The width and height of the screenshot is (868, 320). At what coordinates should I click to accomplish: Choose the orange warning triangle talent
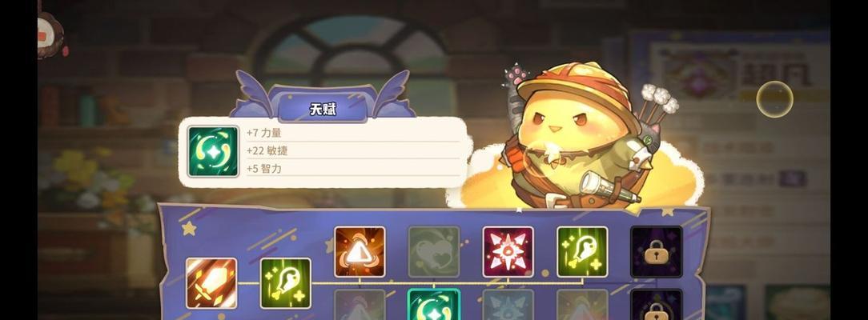[360, 251]
